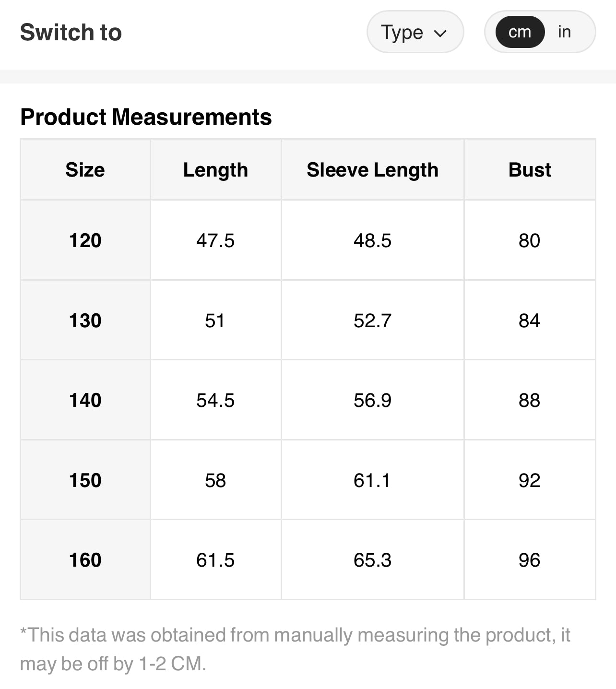Screen dimensions: 616x689
Task: Select the size 150 row label
Action: point(85,480)
